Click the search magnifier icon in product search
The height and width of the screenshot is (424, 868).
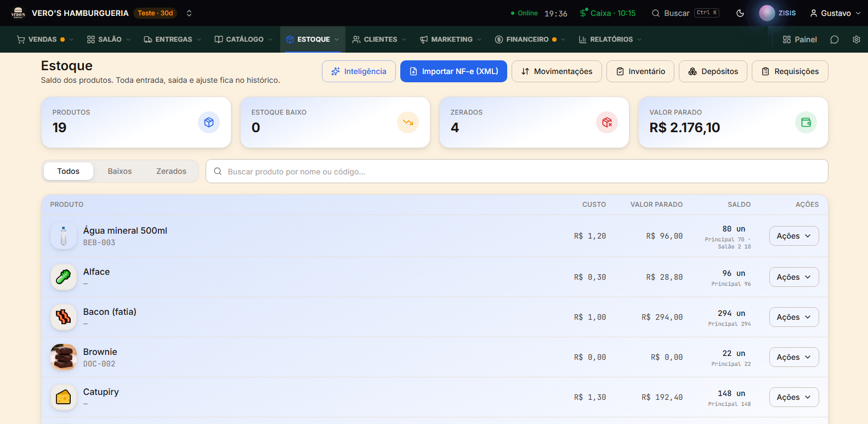coord(218,171)
